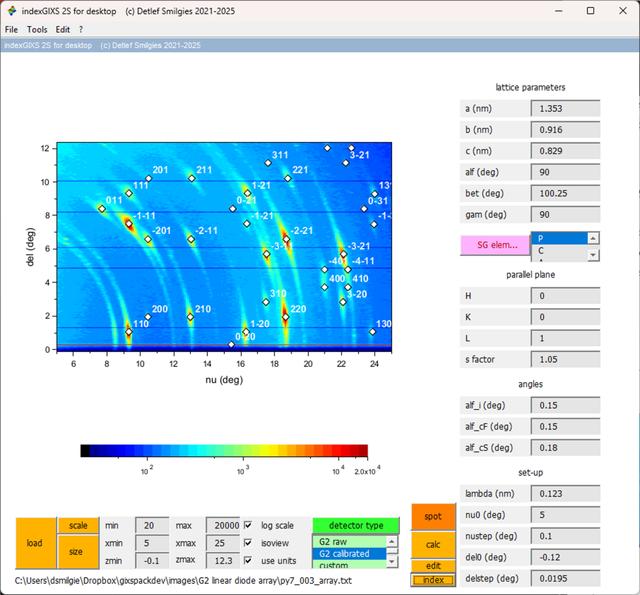Image resolution: width=640 pixels, height=595 pixels.
Task: Click the alf_cS (deg) input field
Action: coord(565,448)
